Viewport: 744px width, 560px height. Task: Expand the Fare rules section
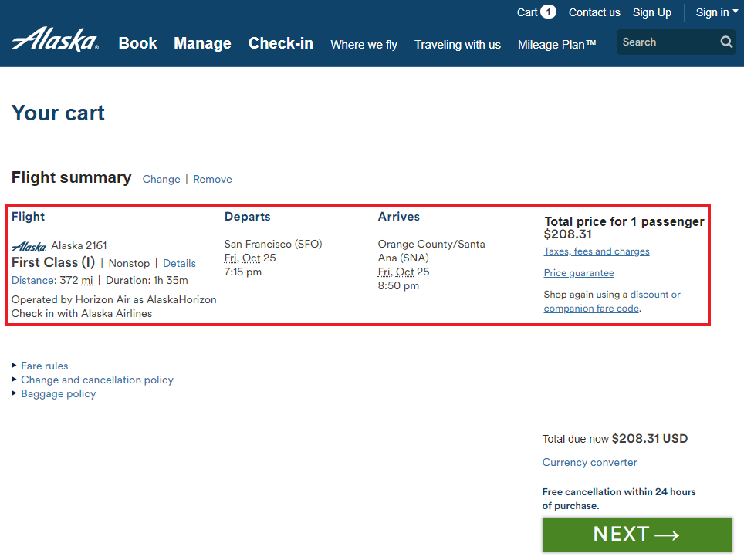pos(45,366)
